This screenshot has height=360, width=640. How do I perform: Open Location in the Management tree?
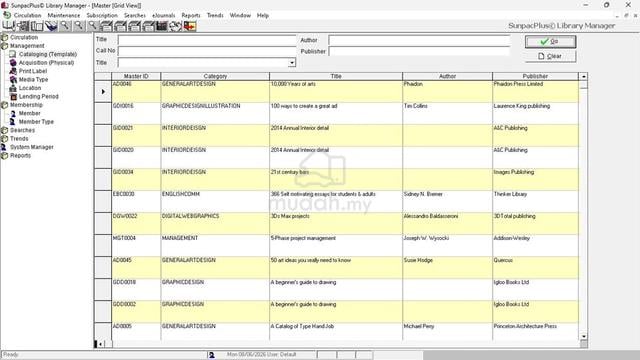coord(30,88)
